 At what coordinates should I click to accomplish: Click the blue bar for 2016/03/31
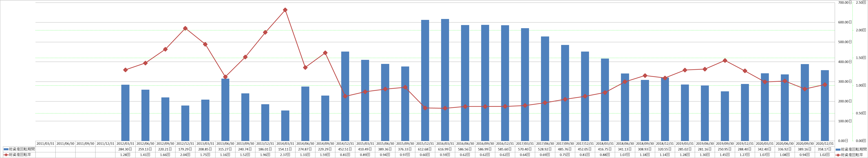[445, 80]
